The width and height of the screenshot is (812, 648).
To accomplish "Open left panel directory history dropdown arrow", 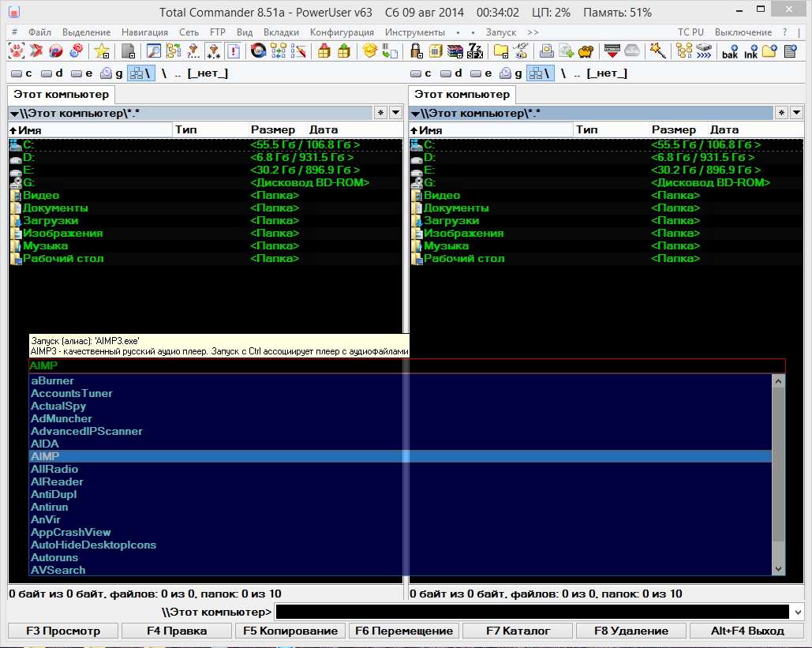I will click(x=395, y=112).
